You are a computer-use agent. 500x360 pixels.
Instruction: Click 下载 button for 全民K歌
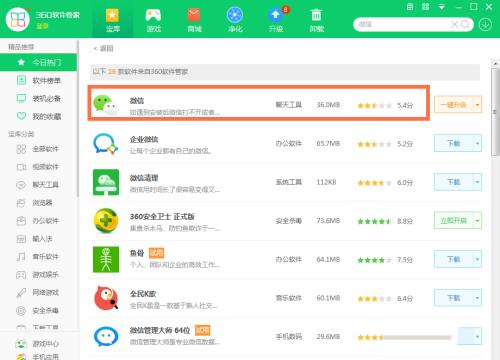tap(453, 298)
